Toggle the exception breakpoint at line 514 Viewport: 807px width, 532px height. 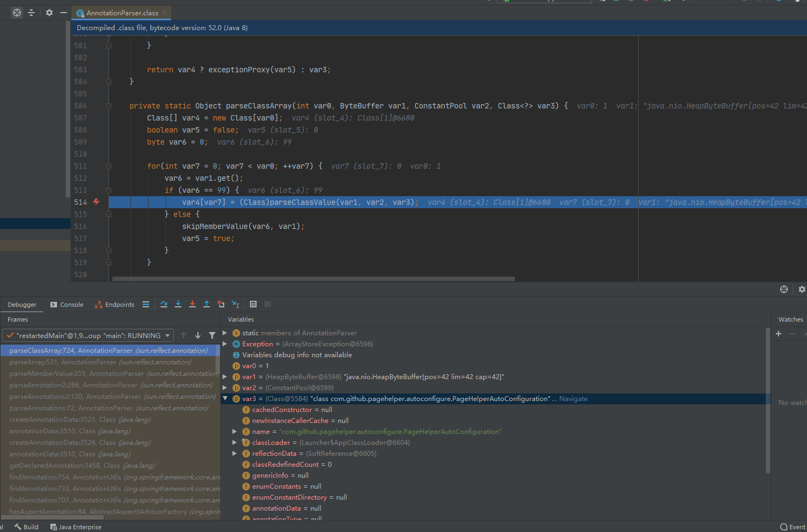96,202
